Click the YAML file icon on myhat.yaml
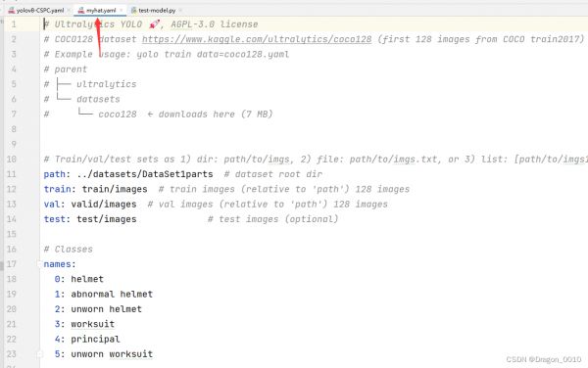Screen dimensions: 588x368 [x=81, y=11]
